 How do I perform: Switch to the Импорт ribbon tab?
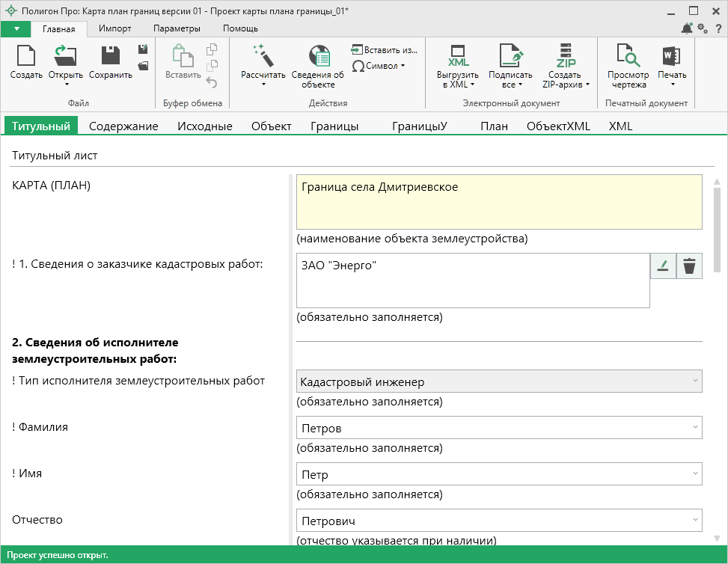click(114, 28)
